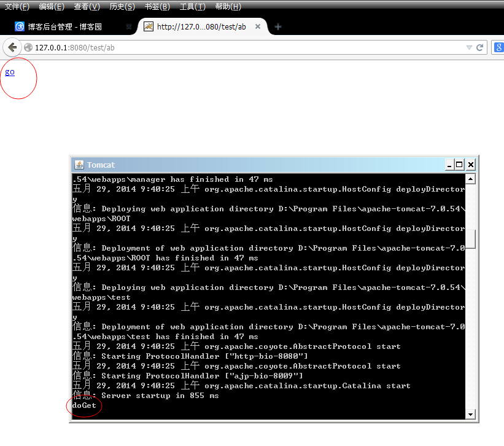
Task: Open the 书签(B) menu
Action: [x=157, y=6]
